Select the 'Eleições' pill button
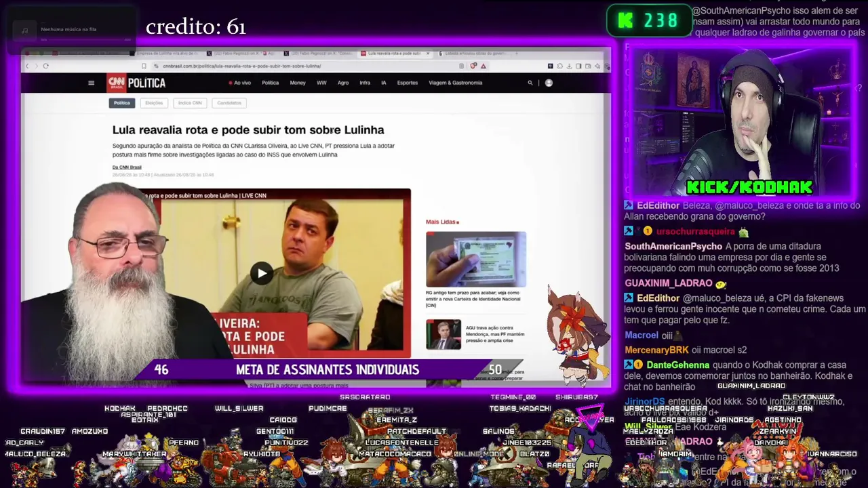 (x=154, y=103)
